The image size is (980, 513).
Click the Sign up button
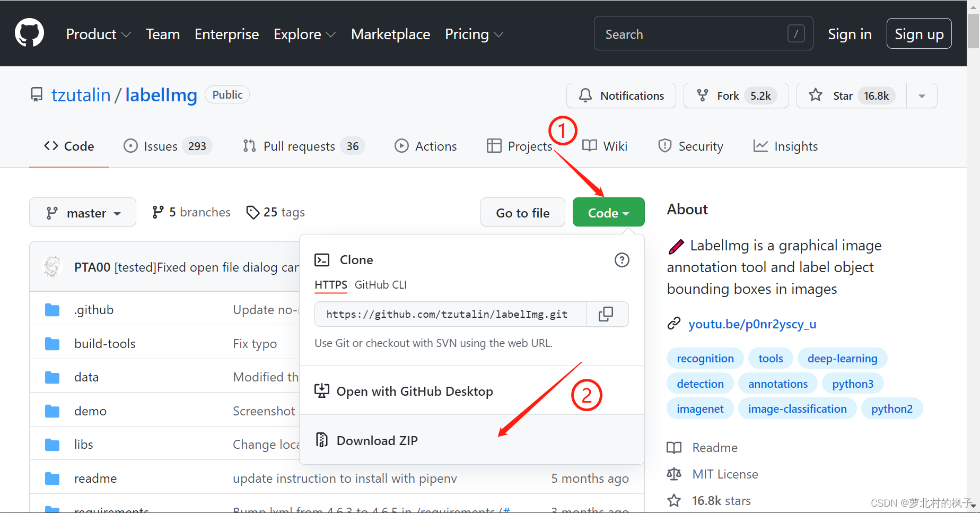919,34
